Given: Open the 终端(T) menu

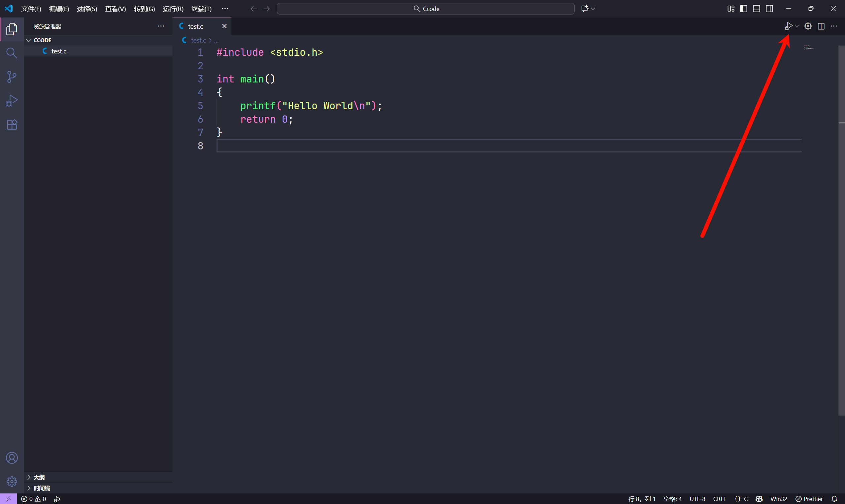Looking at the screenshot, I should (201, 9).
